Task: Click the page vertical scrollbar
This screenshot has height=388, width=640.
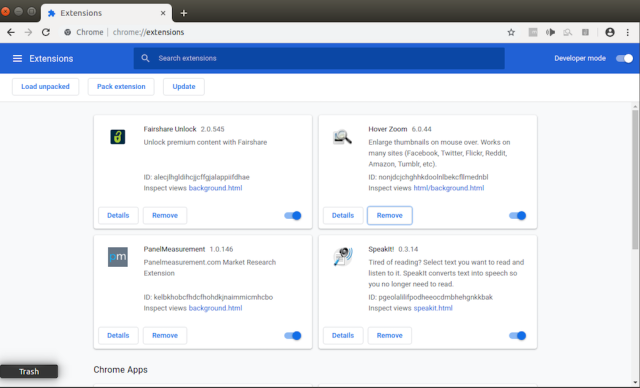Action: pyautogui.click(x=635, y=179)
